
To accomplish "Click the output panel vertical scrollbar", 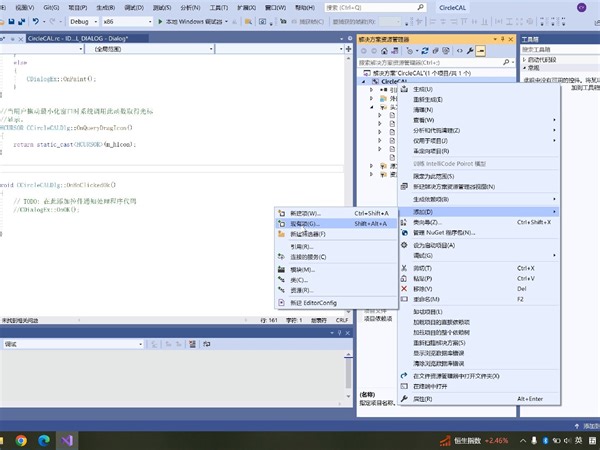I will 348,375.
